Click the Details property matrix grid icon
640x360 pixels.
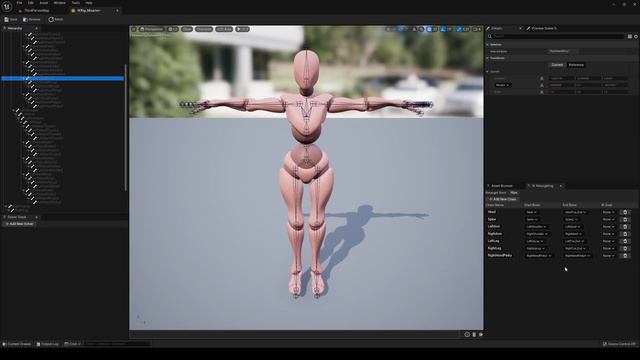630,36
